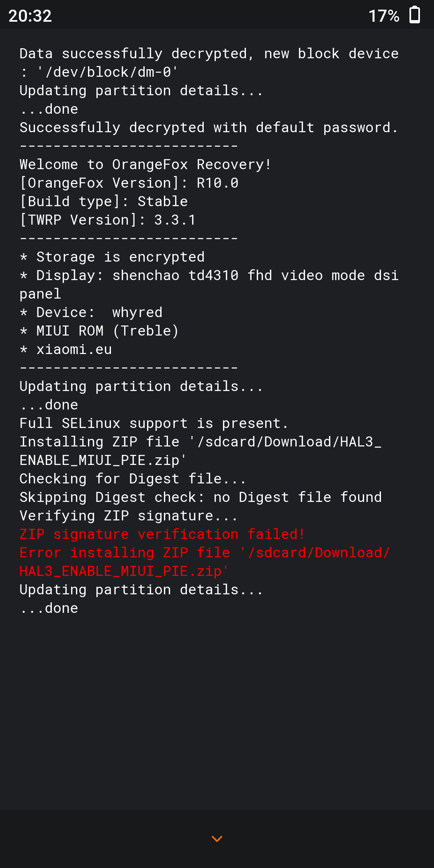Select the red 'ZIP signature verification failed!' line
434x868 pixels.
pyautogui.click(x=162, y=534)
